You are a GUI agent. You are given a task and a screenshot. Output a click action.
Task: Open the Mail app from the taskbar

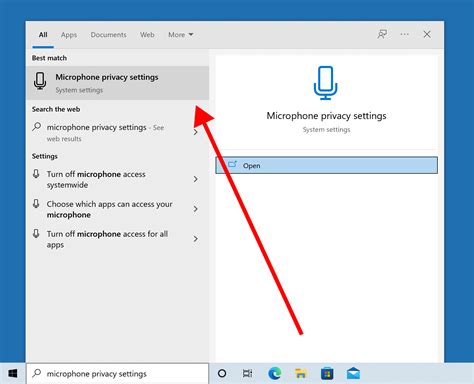tap(353, 373)
